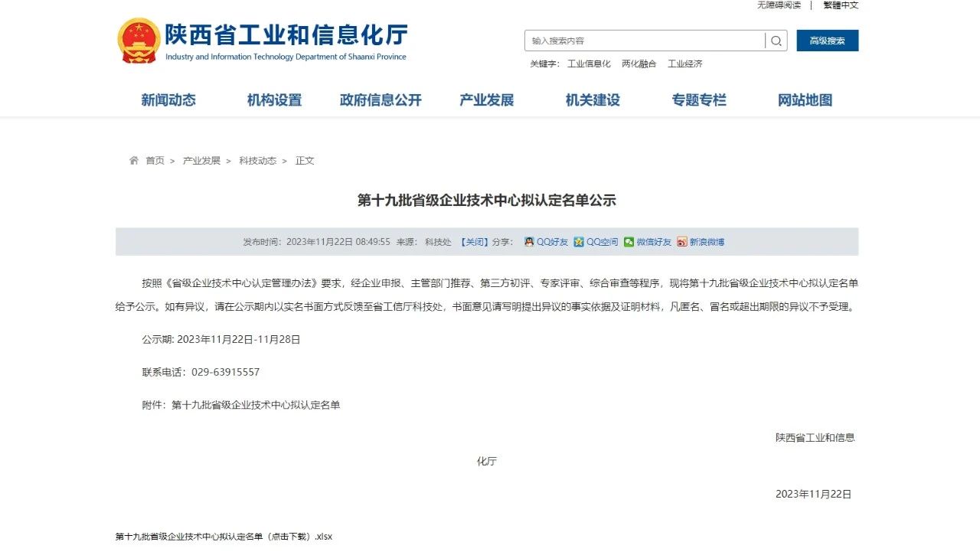Select 两化融合 keyword link

639,64
